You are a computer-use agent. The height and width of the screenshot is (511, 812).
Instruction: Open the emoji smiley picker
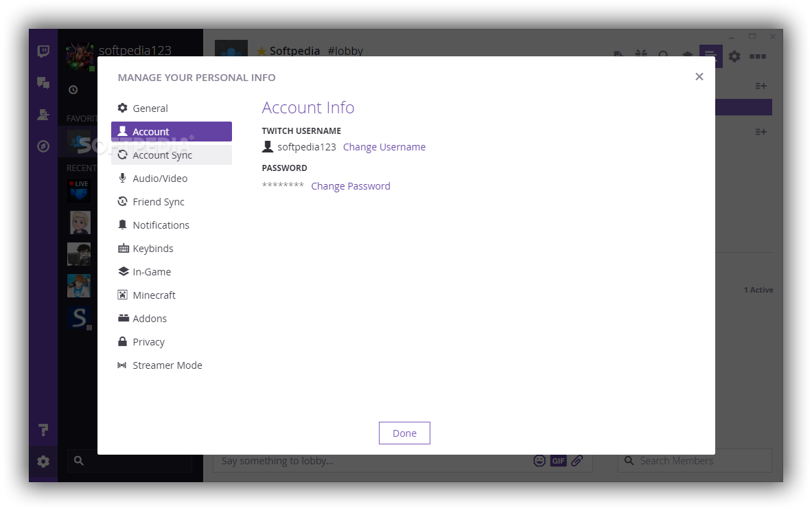(540, 460)
